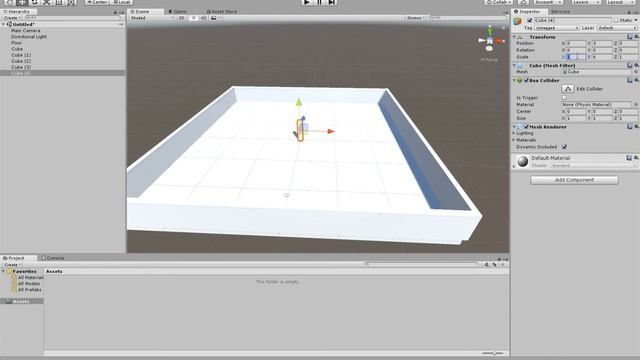
Task: Open Default-Material gear settings
Action: point(636,158)
